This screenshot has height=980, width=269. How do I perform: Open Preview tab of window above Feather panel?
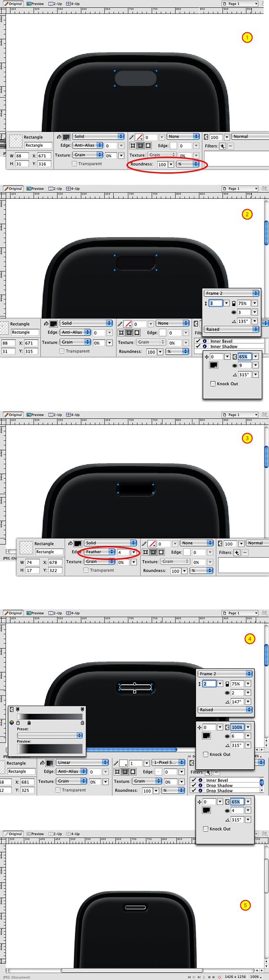point(35,415)
